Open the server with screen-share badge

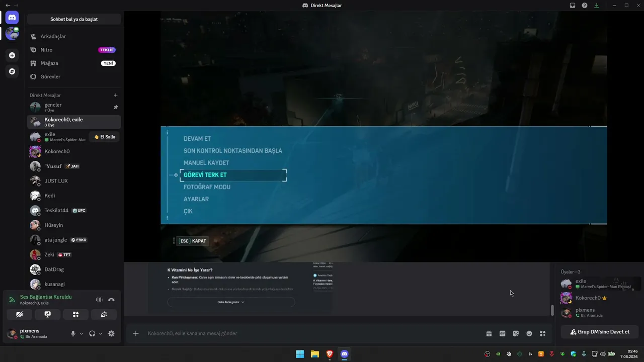(x=12, y=34)
